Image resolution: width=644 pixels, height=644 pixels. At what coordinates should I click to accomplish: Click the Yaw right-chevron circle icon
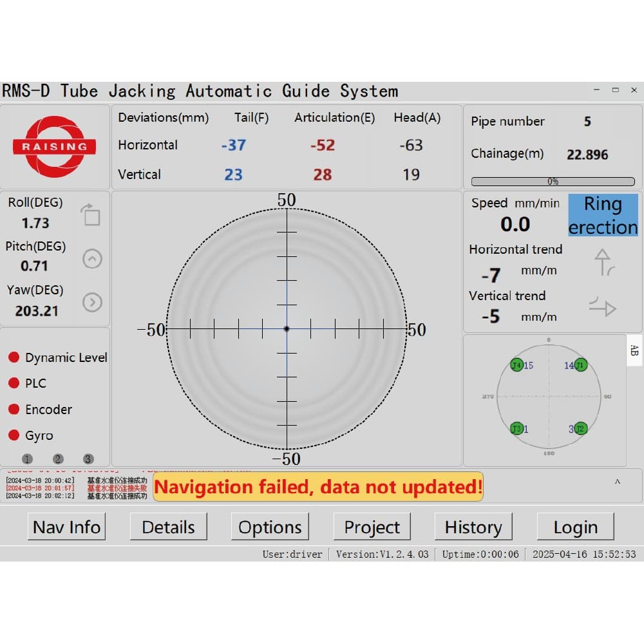[92, 303]
